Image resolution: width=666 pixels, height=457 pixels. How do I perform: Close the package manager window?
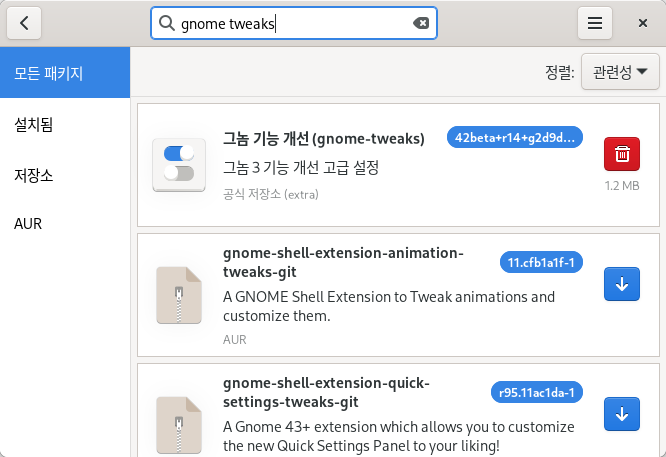coord(643,23)
